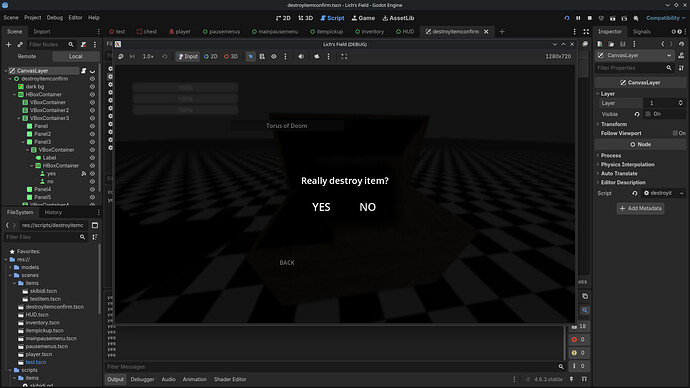The image size is (690, 388).
Task: Click the suspend game icon
Action: (121, 56)
